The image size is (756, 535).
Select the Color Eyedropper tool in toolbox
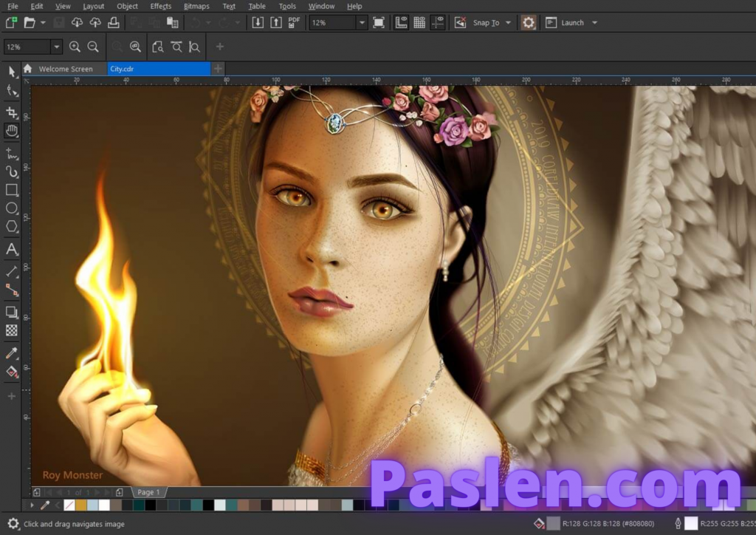(x=12, y=352)
